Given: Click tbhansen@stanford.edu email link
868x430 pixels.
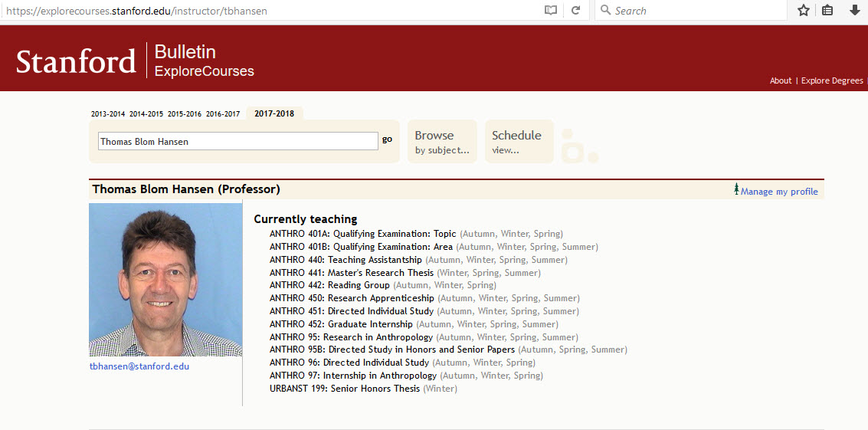Looking at the screenshot, I should click(x=139, y=366).
